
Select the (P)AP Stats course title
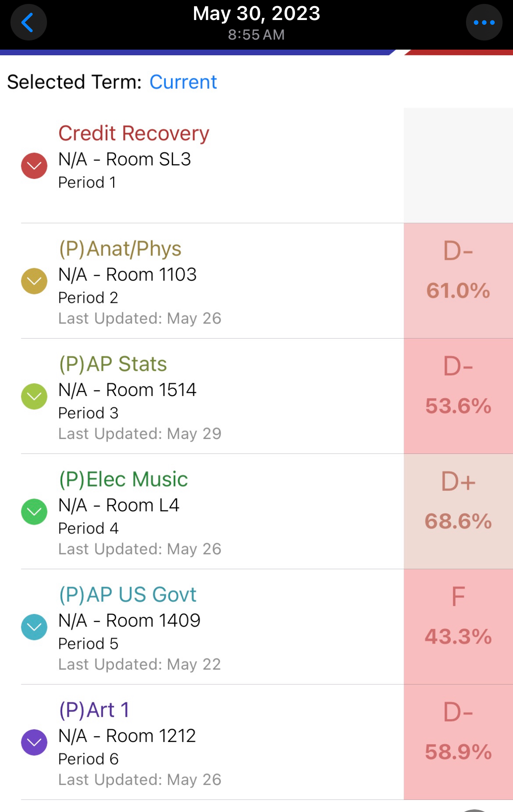[x=113, y=364]
